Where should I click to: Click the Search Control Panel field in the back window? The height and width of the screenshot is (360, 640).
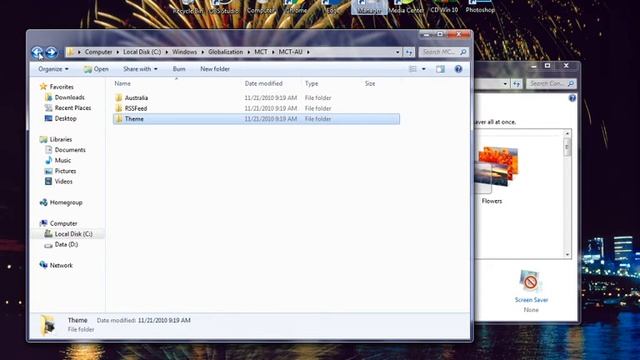click(551, 84)
